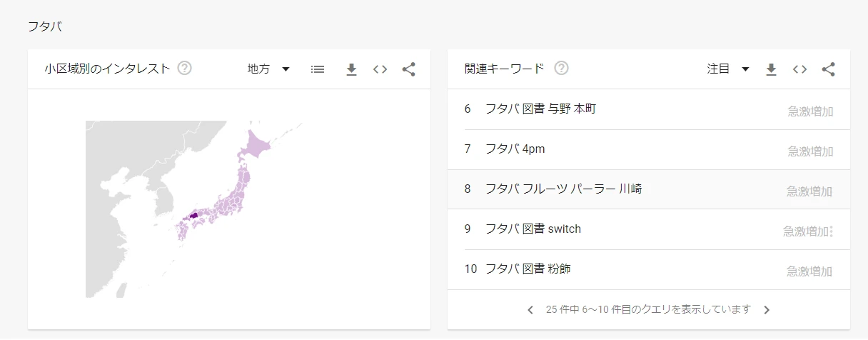Click 急激増加 label for フタバ 図書 粉飾
This screenshot has width=868, height=340.
click(810, 271)
